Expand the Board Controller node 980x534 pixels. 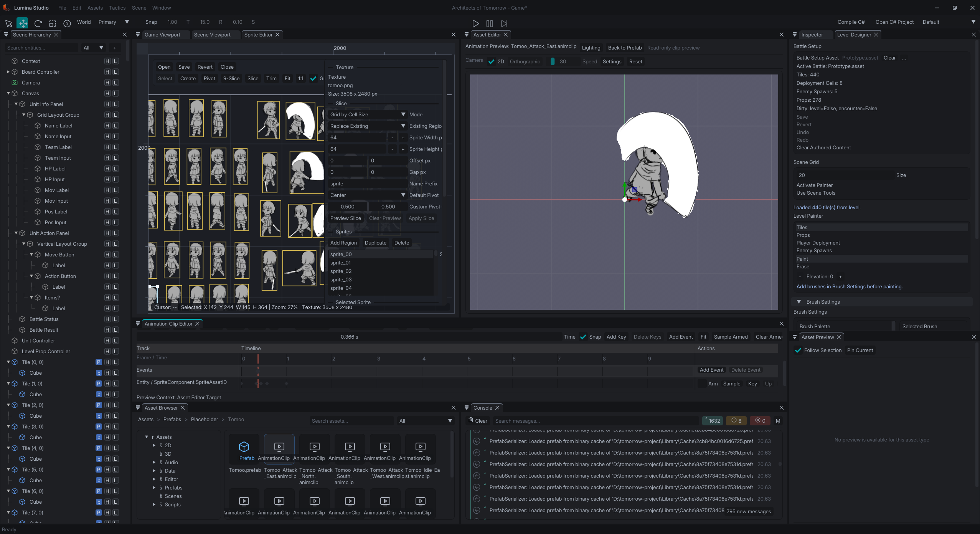pyautogui.click(x=8, y=72)
